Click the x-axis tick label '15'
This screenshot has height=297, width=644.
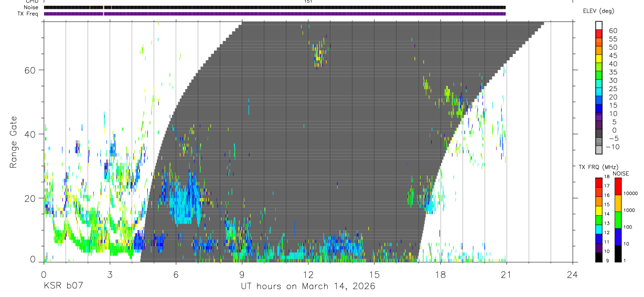click(x=374, y=274)
